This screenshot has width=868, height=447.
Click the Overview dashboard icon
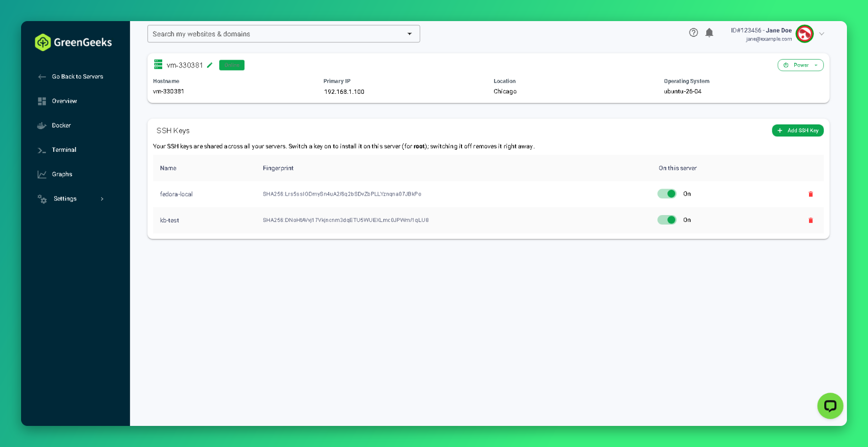[x=42, y=101]
